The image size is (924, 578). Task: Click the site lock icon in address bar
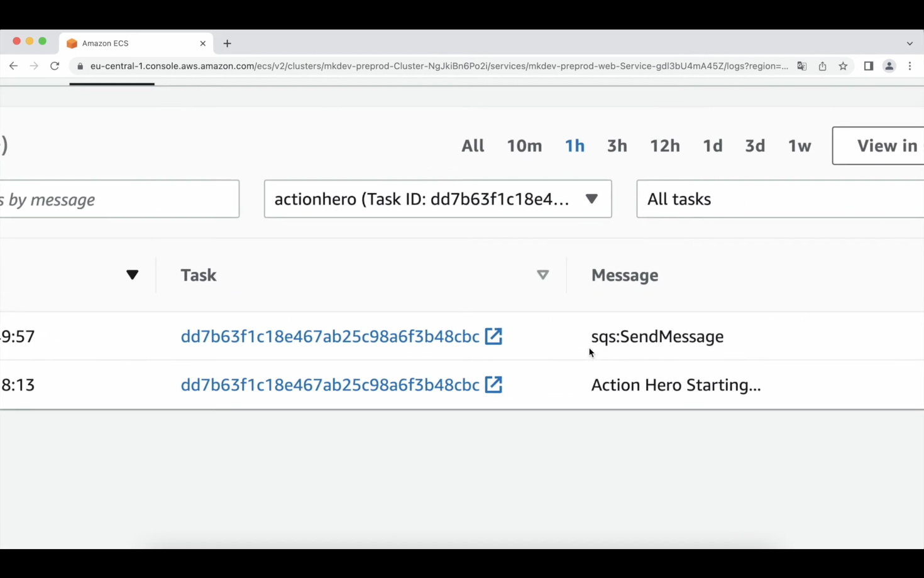[80, 66]
